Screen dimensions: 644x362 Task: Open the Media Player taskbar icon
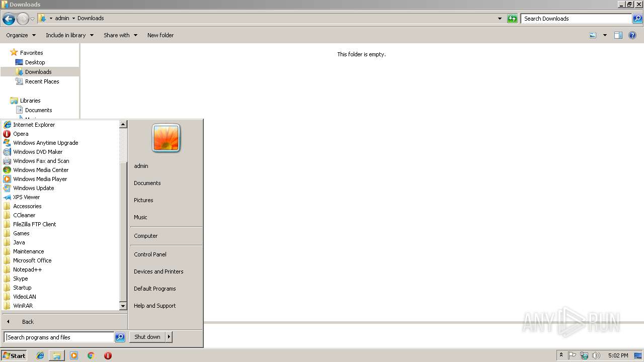tap(74, 355)
